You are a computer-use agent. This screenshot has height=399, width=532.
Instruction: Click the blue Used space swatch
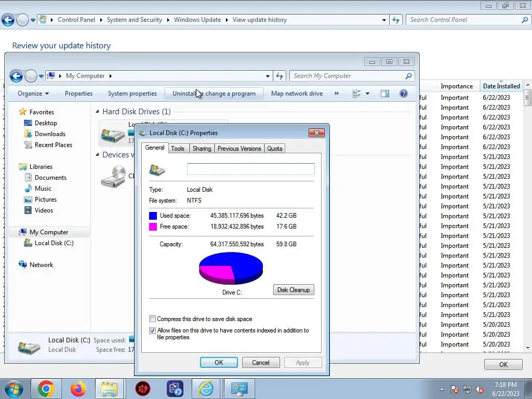point(153,216)
